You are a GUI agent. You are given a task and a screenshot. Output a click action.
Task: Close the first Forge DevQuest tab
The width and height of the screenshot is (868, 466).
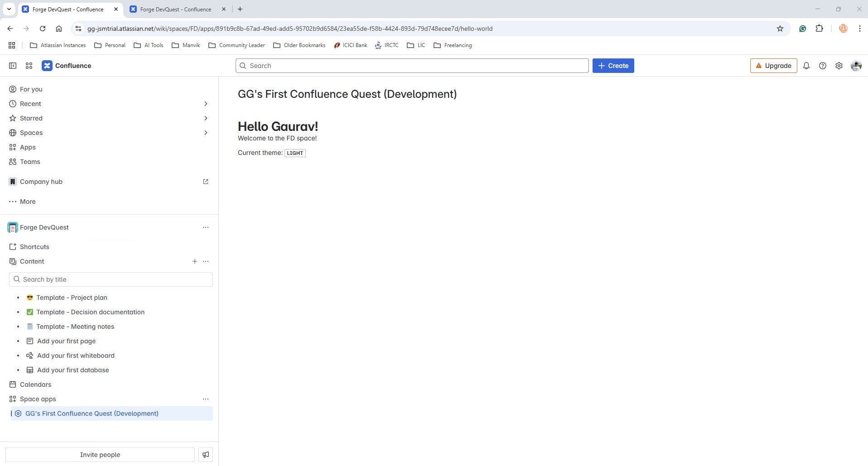point(116,9)
